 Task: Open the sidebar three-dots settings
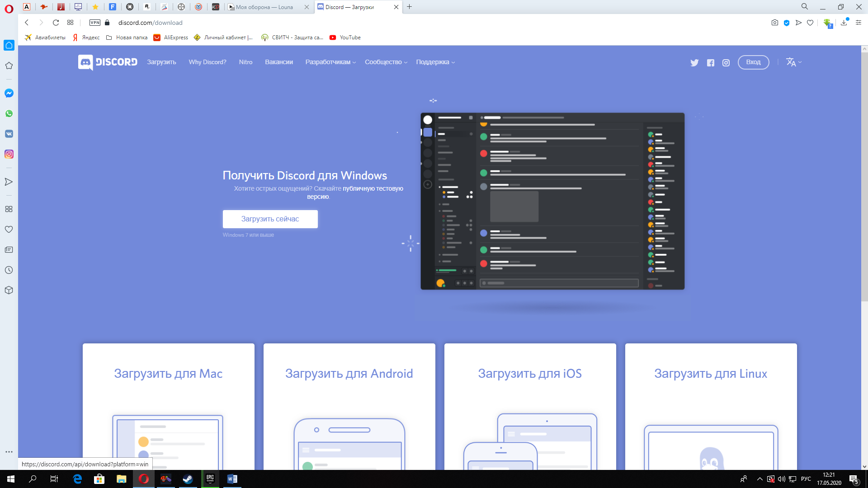pos(9,452)
